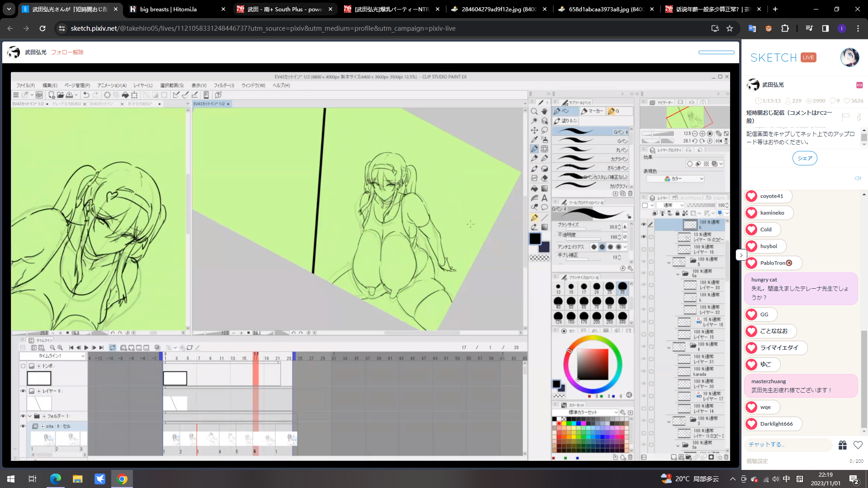This screenshot has width=868, height=488.
Task: Open the ファイル(F) menu
Action: [x=26, y=85]
